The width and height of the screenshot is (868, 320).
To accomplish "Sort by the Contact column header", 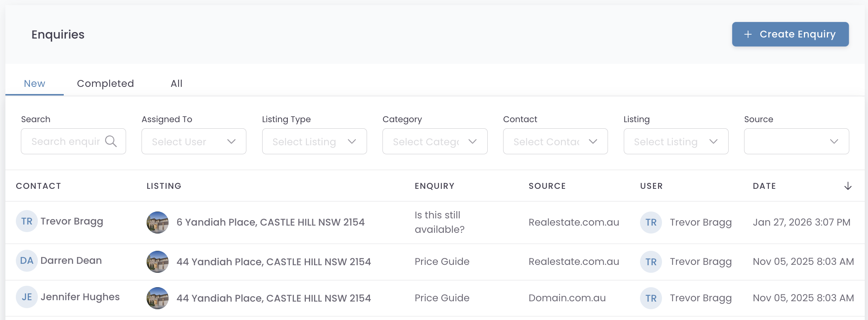I will (x=39, y=186).
